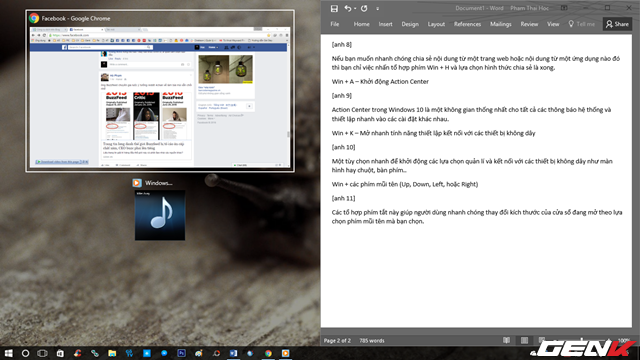Open the References ribbon tab

(x=467, y=24)
